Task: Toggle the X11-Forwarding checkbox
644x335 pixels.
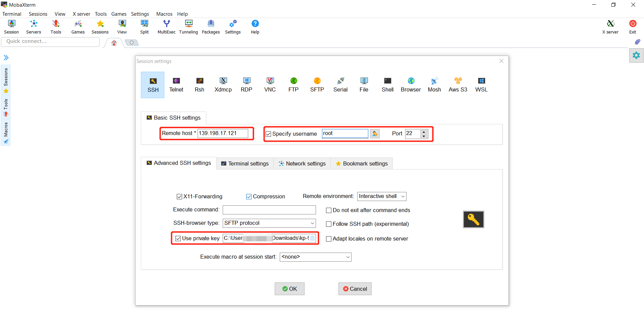Action: (x=179, y=197)
